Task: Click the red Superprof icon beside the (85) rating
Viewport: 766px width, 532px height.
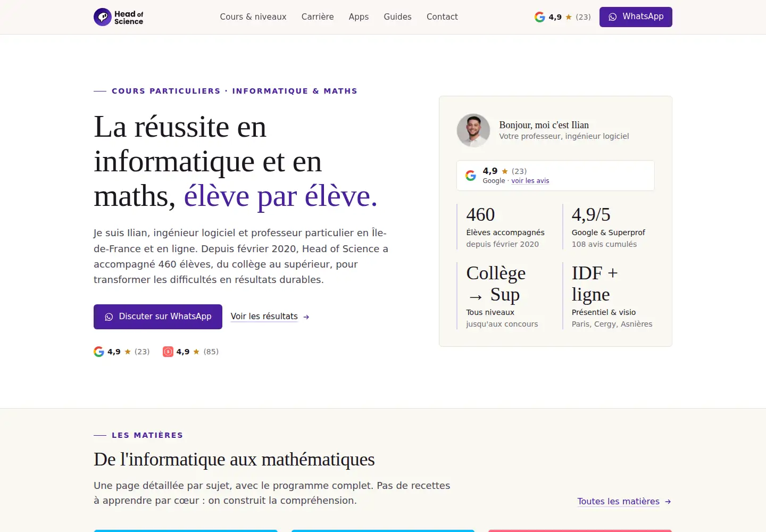Action: (x=168, y=352)
